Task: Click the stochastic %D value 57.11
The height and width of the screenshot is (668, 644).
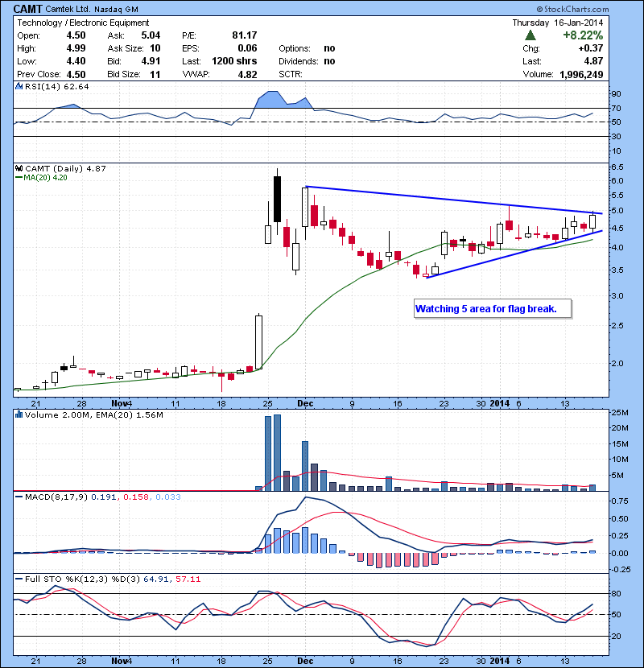Action: 188,579
